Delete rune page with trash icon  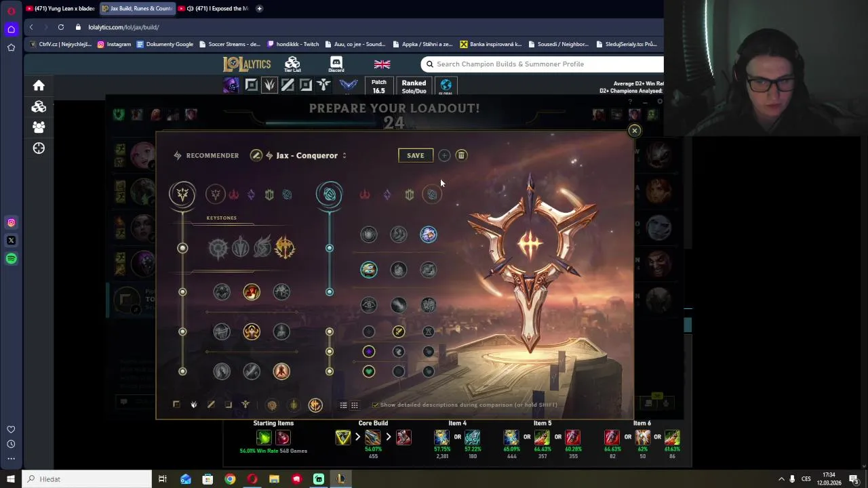coord(461,155)
